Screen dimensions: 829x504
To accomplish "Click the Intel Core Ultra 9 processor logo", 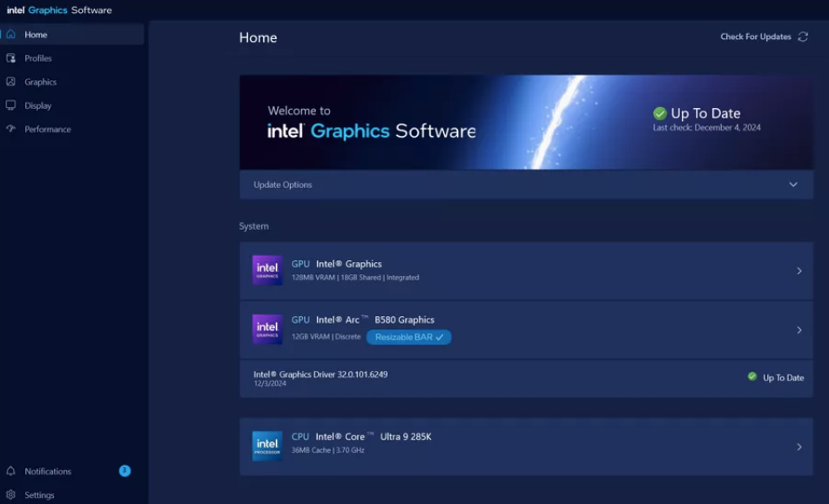I will pyautogui.click(x=267, y=447).
